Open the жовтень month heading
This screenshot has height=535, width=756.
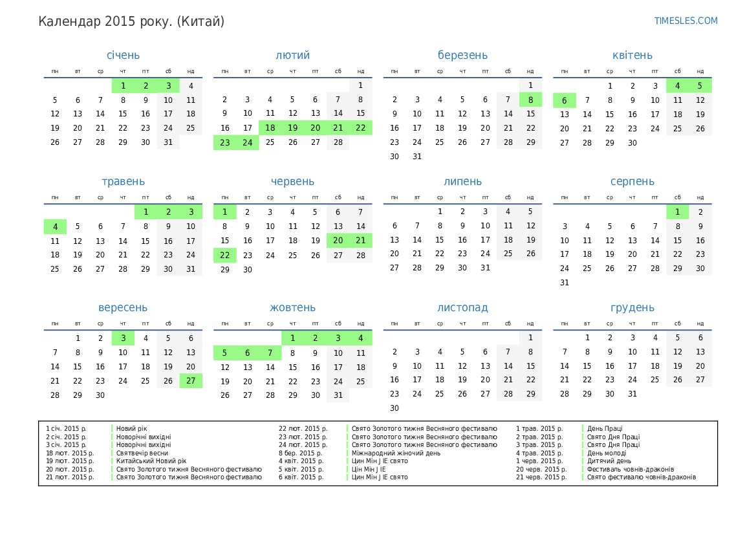pyautogui.click(x=292, y=308)
